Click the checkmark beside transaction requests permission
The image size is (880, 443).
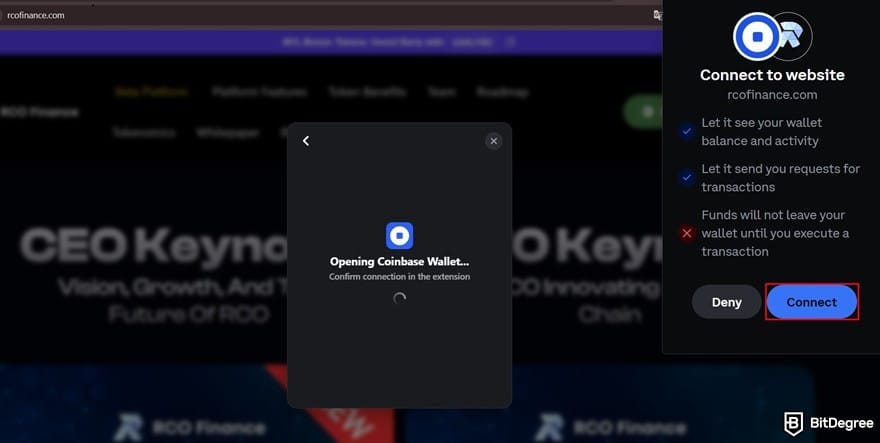(686, 177)
